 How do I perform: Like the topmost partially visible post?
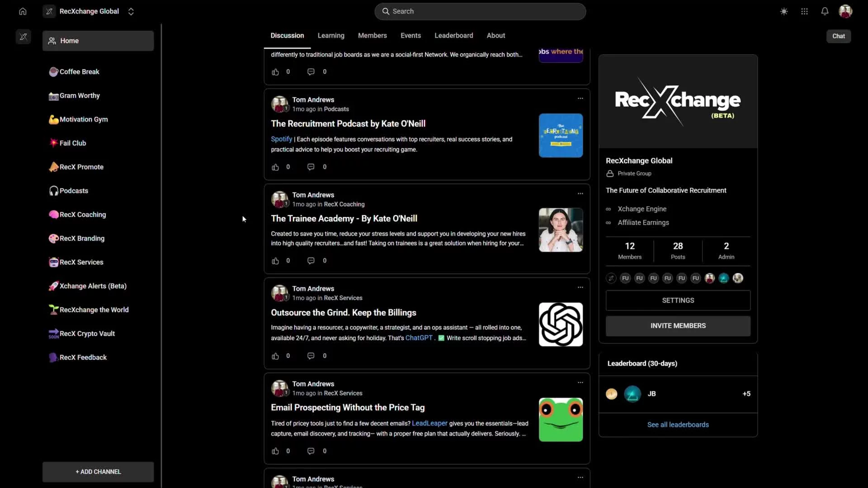tap(275, 72)
